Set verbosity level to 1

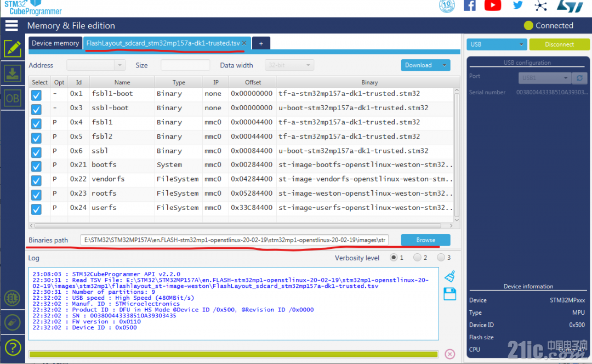[x=394, y=258]
